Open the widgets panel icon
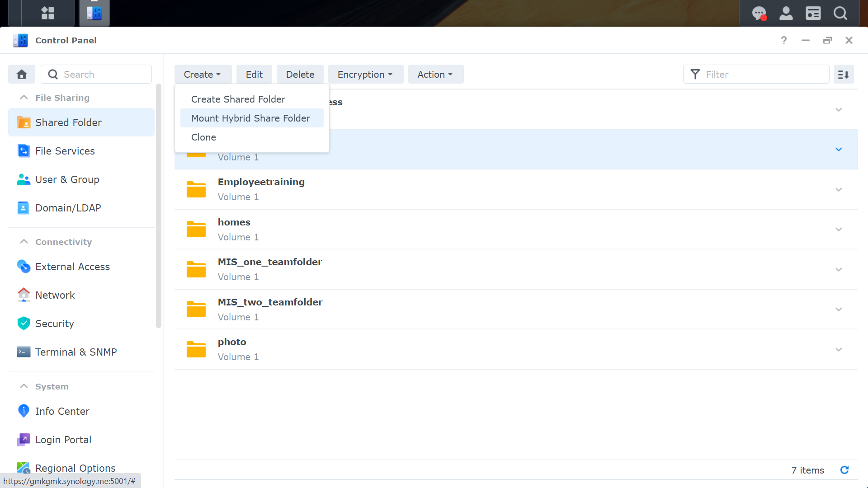The height and width of the screenshot is (488, 868). (x=813, y=13)
